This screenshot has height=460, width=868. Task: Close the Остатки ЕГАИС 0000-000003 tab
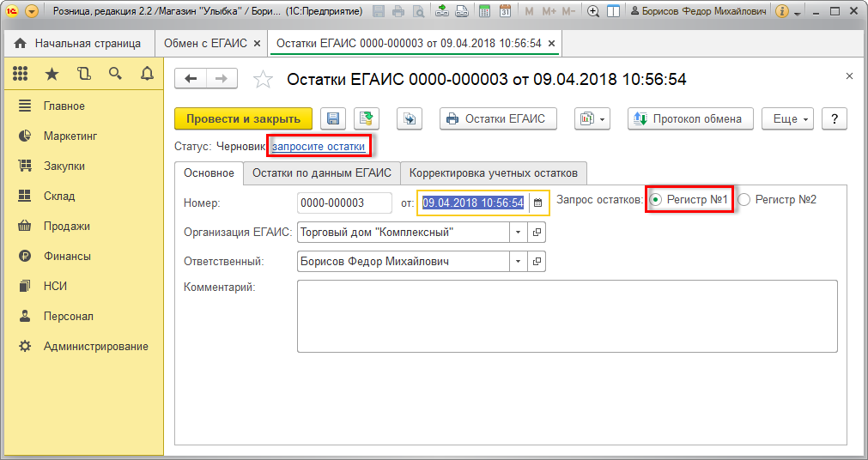click(x=551, y=43)
